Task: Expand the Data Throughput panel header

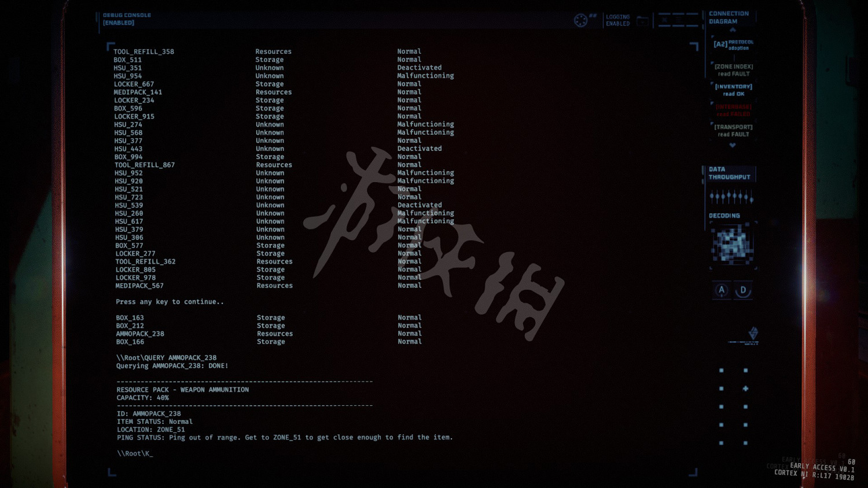Action: pyautogui.click(x=729, y=173)
